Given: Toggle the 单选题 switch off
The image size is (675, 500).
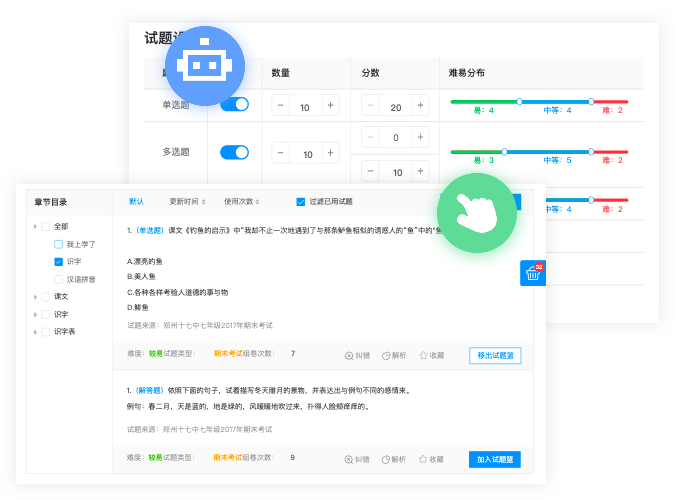Looking at the screenshot, I should click(234, 104).
